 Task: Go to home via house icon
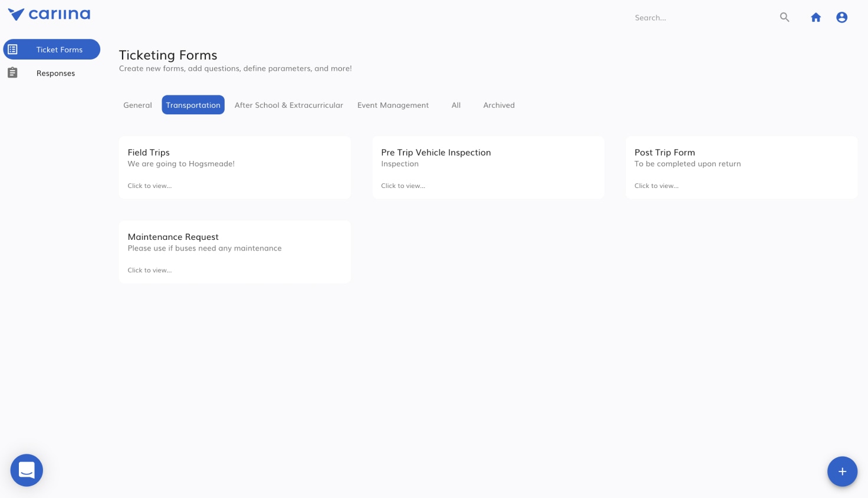coord(816,18)
